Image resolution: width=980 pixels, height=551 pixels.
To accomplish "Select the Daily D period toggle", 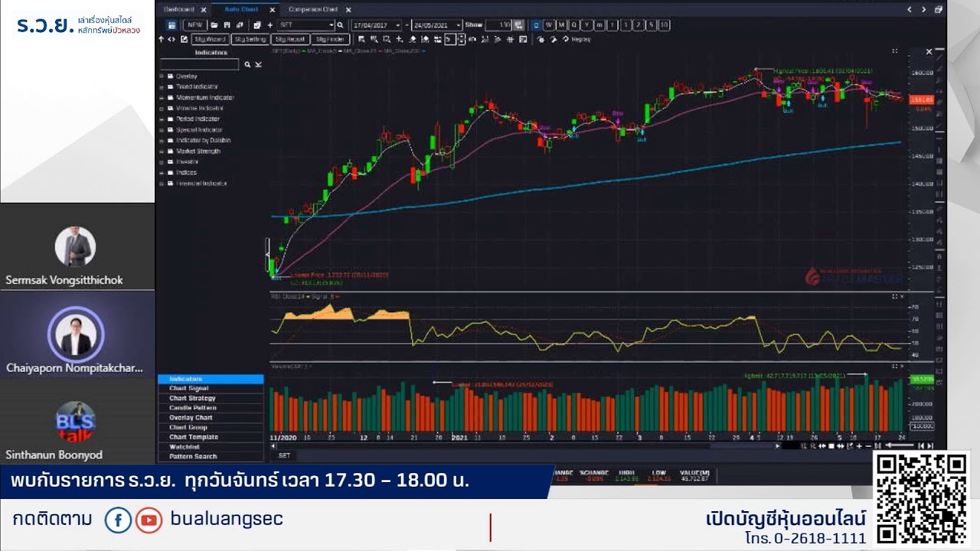I will pos(536,24).
